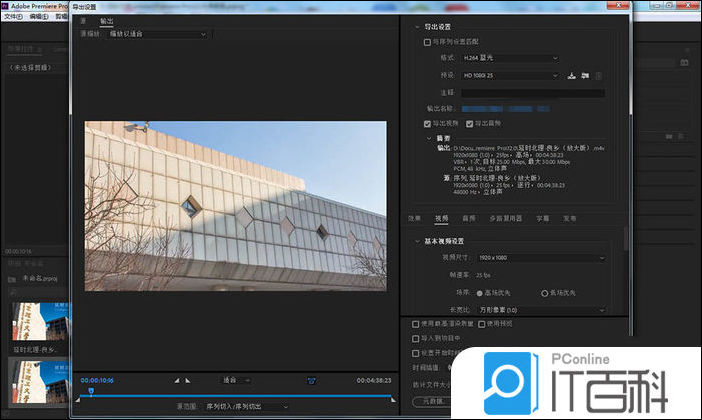Image resolution: width=702 pixels, height=420 pixels.
Task: Enable the match sequence settings checkbox
Action: (428, 42)
